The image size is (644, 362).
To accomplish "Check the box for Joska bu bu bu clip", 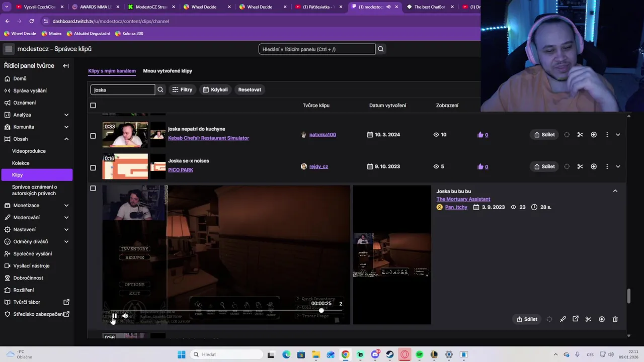I will (93, 189).
